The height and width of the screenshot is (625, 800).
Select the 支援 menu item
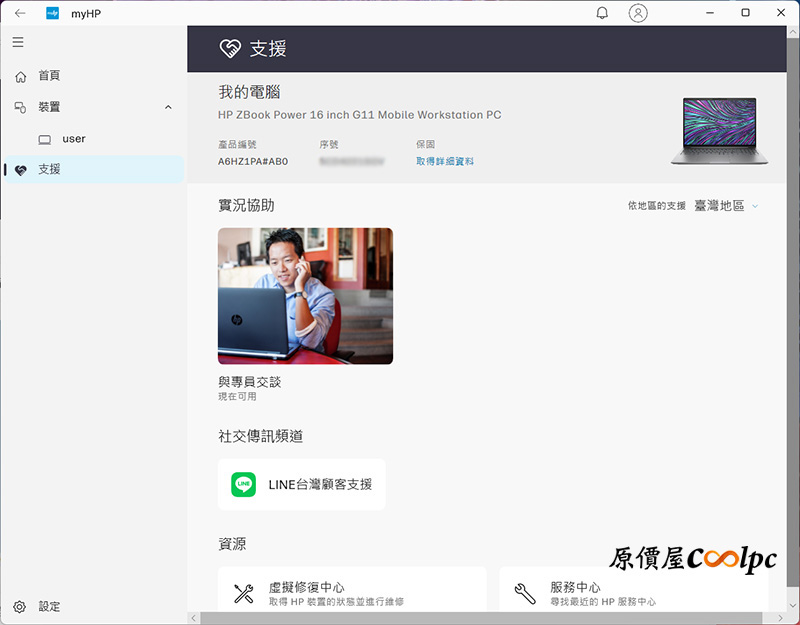point(95,169)
